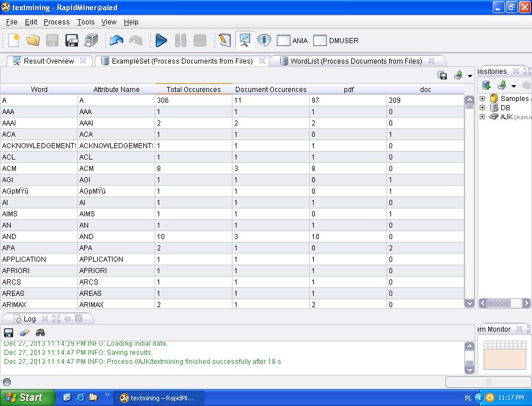Expand the DB repository node
The height and width of the screenshot is (406, 532).
(x=483, y=108)
